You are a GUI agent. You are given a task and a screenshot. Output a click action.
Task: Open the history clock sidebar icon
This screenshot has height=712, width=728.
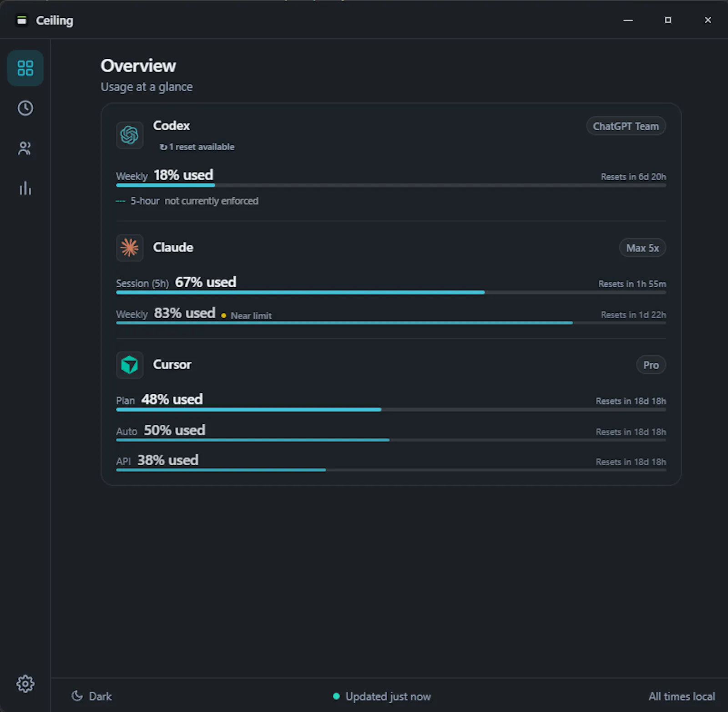[25, 108]
